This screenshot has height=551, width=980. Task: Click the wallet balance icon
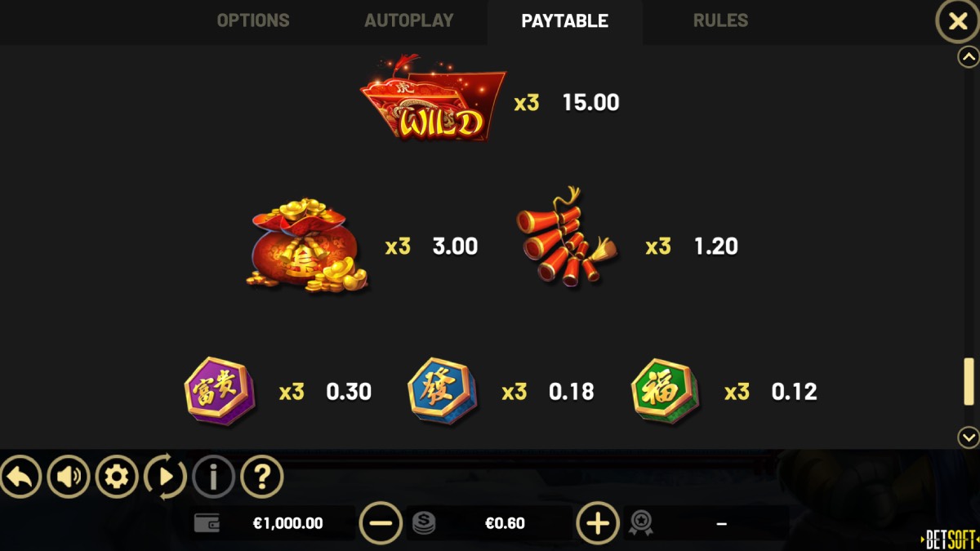(207, 523)
